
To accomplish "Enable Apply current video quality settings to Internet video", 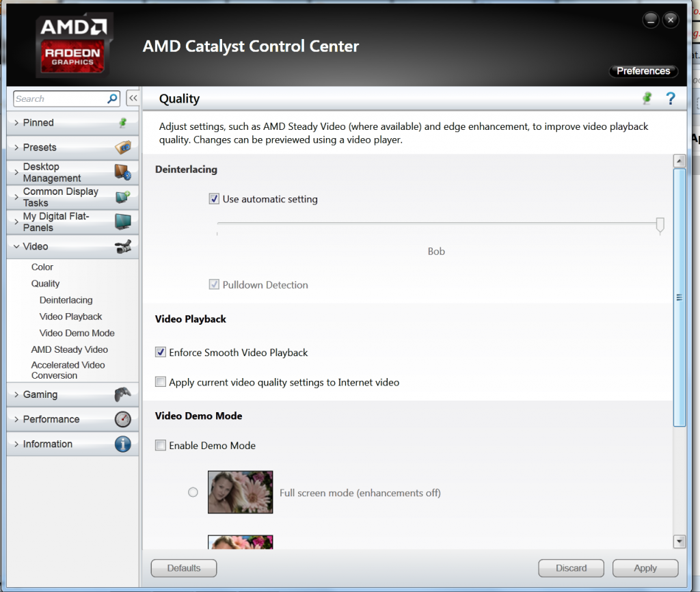I will click(x=161, y=381).
